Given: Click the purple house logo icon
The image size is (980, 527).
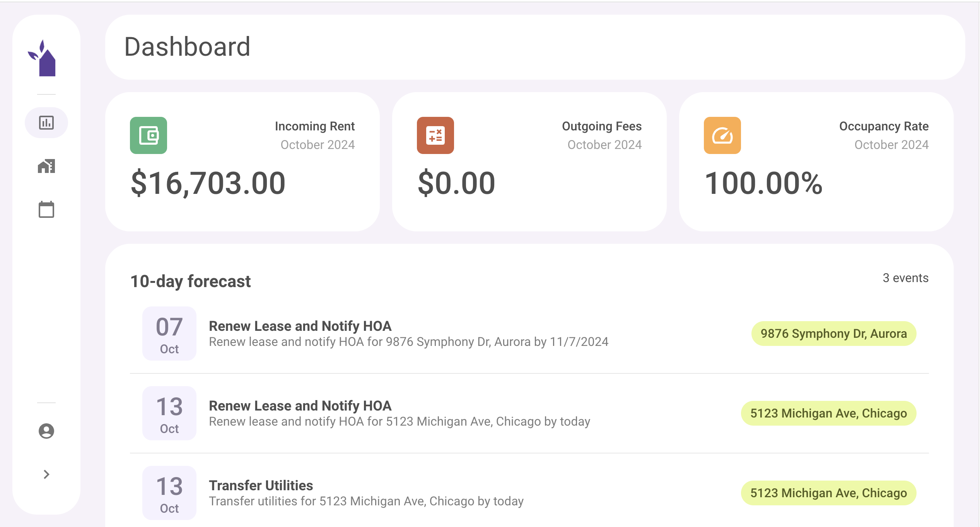Looking at the screenshot, I should click(x=43, y=59).
